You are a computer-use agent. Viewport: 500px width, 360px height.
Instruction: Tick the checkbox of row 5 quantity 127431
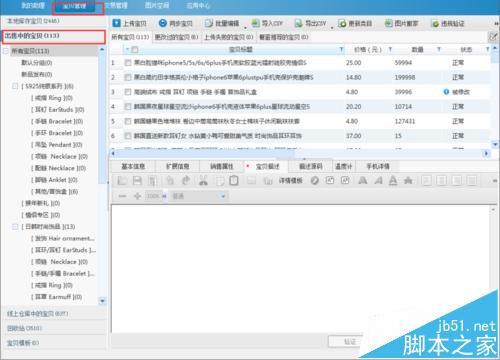coord(128,121)
